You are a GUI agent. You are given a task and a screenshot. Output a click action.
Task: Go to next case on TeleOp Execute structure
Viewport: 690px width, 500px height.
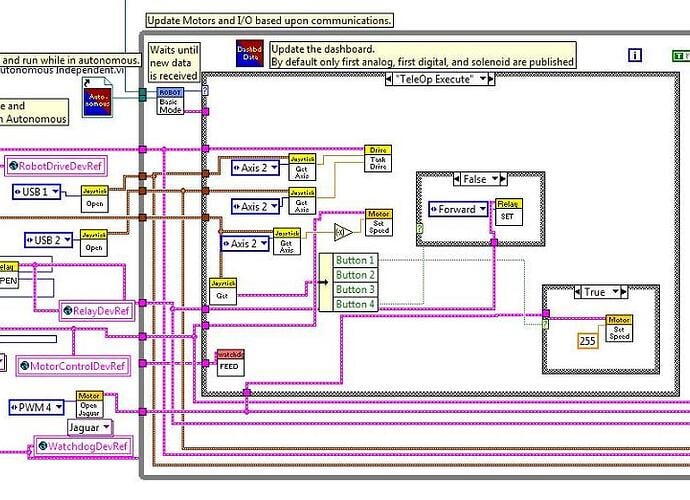click(x=491, y=79)
